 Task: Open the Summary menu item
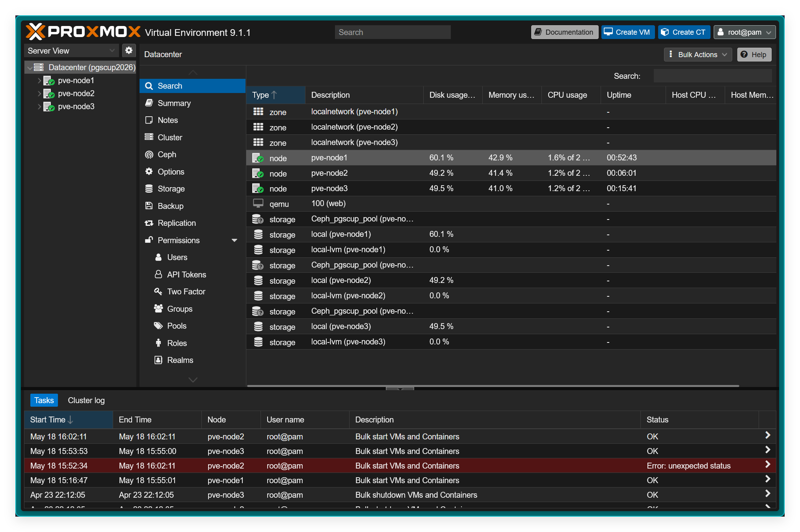pyautogui.click(x=192, y=103)
